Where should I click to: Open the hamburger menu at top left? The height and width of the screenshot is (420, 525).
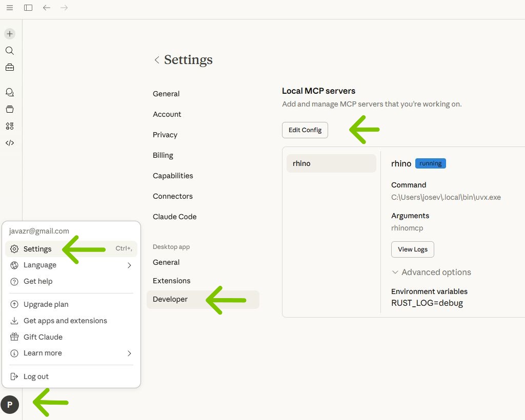tap(9, 7)
